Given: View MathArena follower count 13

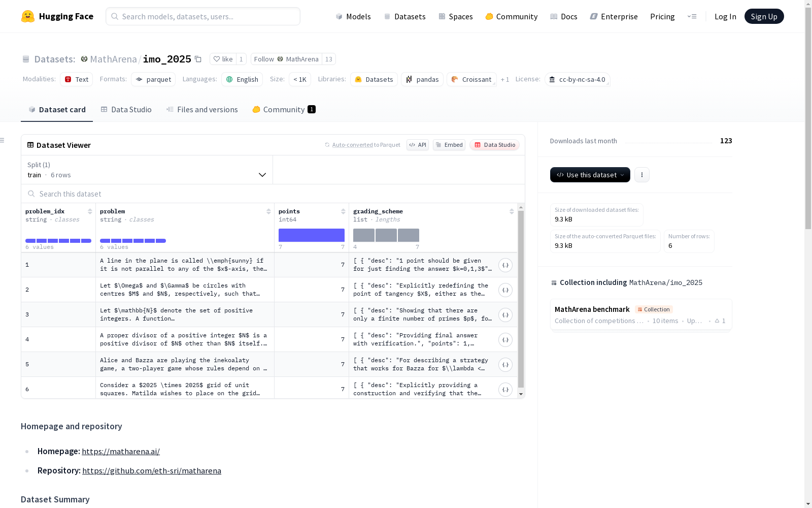Looking at the screenshot, I should [329, 59].
